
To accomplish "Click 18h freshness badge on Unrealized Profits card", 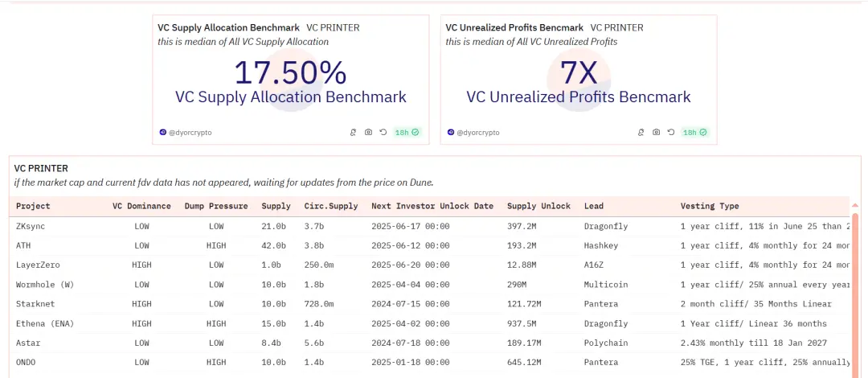I will 694,132.
